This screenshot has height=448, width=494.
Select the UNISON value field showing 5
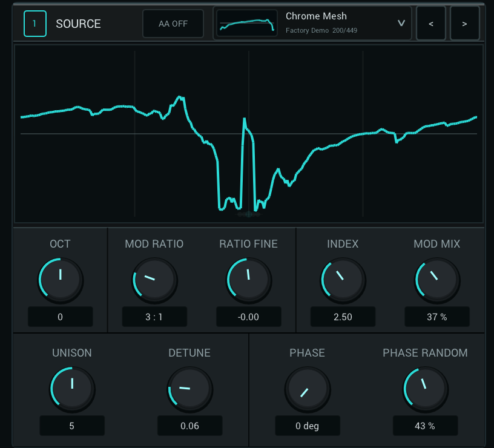click(x=72, y=426)
